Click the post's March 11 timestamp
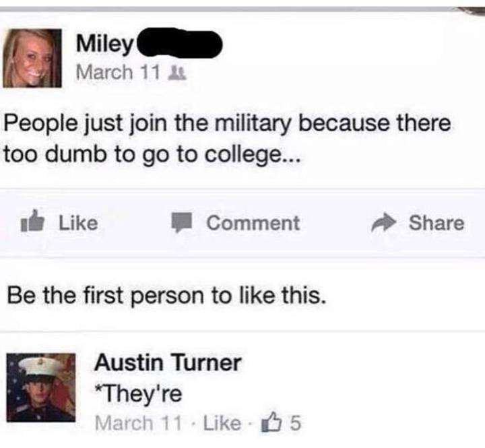The width and height of the screenshot is (485, 448). pyautogui.click(x=118, y=72)
